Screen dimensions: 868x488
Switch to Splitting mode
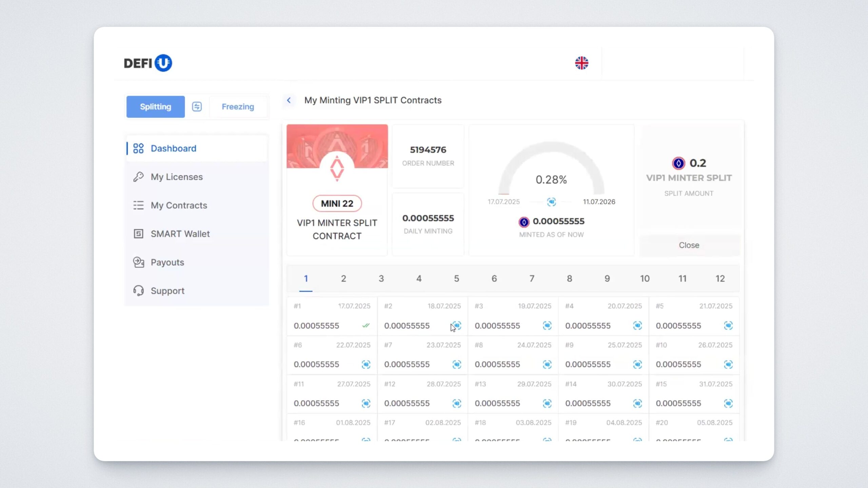point(156,106)
